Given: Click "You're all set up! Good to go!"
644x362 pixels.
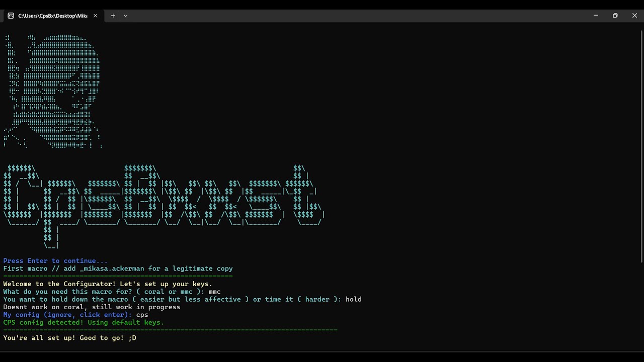Looking at the screenshot, I should coord(69,338).
